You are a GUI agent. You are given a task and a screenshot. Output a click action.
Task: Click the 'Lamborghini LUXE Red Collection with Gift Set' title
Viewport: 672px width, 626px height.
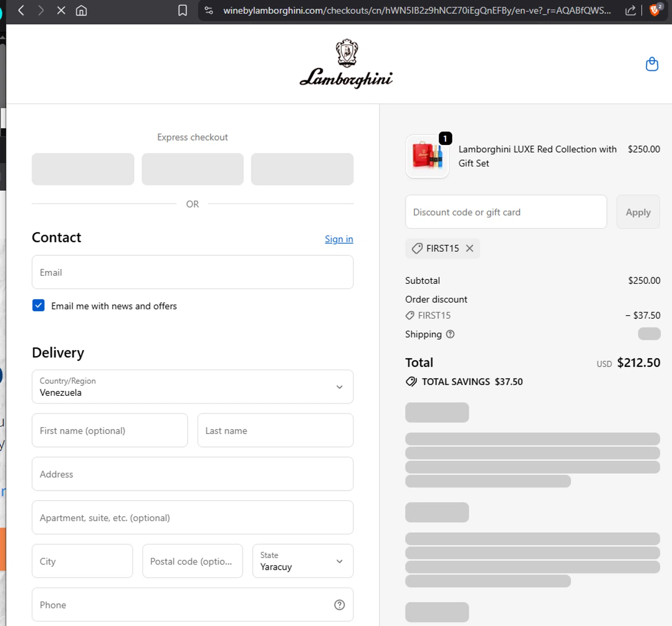pos(537,156)
